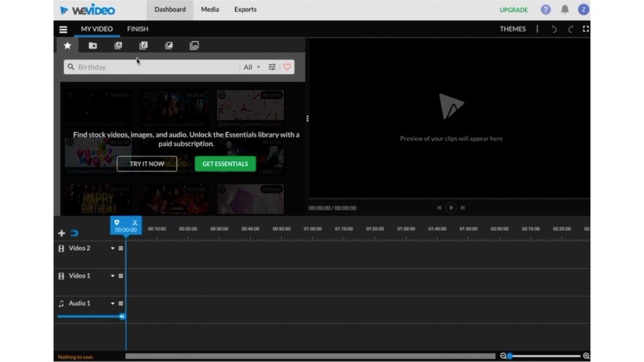Click the preview progress bar
644x362 pixels.
click(x=449, y=199)
